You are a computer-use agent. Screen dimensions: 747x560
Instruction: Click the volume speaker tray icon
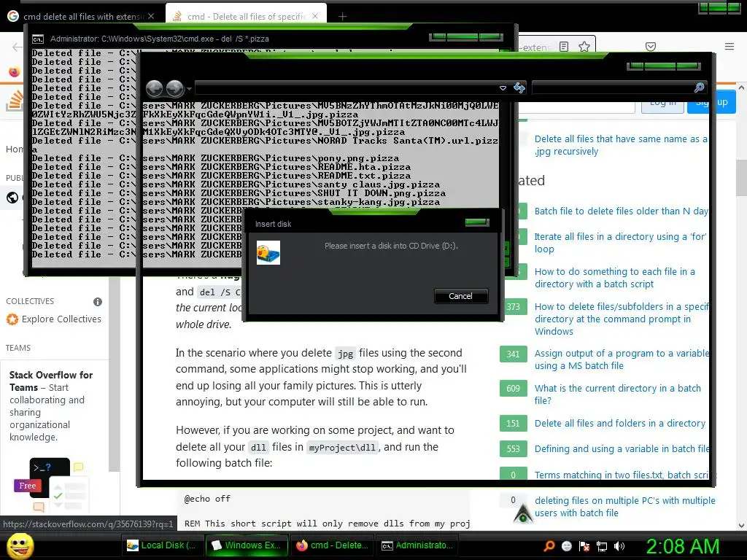(619, 546)
